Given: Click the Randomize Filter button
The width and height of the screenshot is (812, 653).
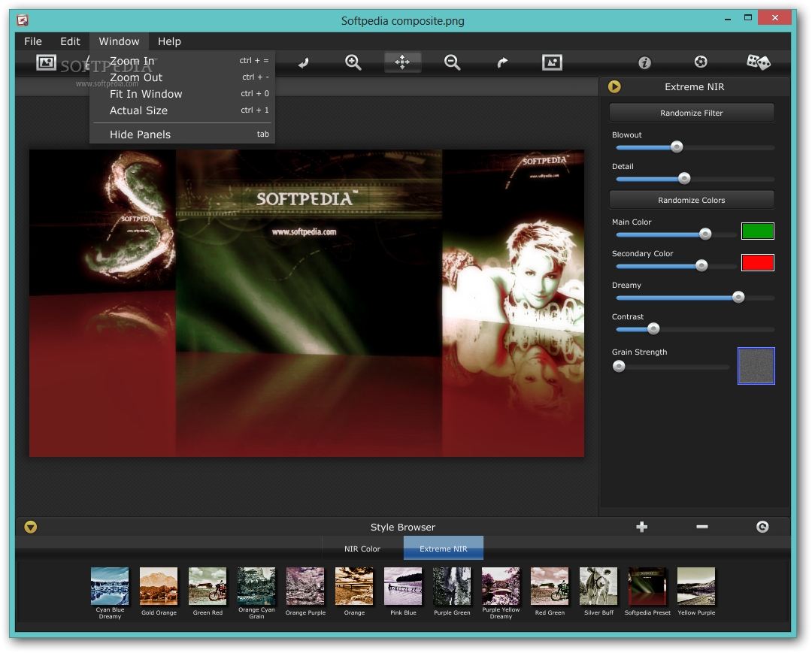Looking at the screenshot, I should [x=692, y=113].
